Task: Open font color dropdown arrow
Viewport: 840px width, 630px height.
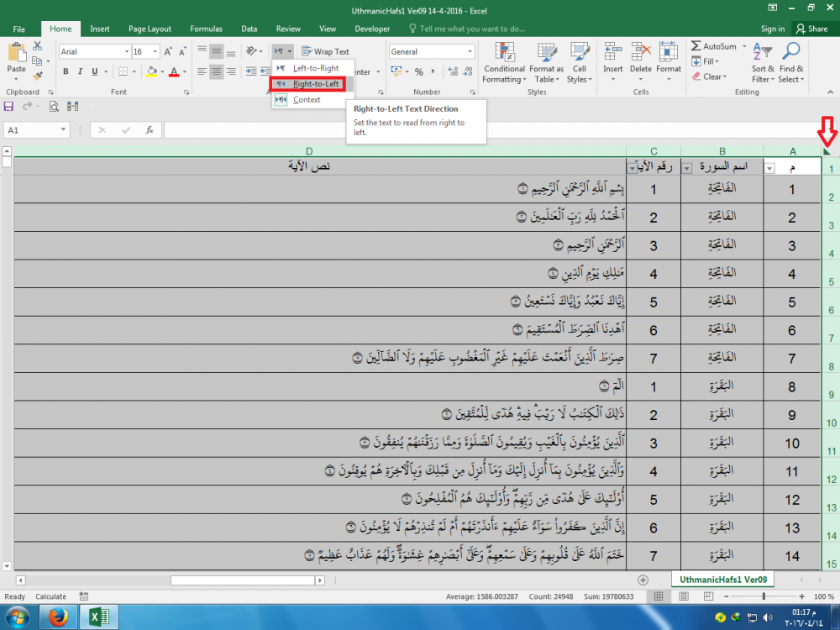Action: 185,71
